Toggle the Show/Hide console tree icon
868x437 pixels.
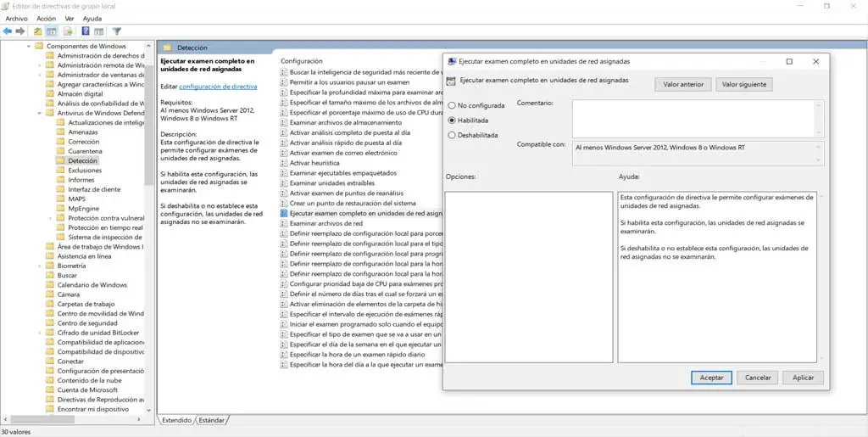click(51, 31)
